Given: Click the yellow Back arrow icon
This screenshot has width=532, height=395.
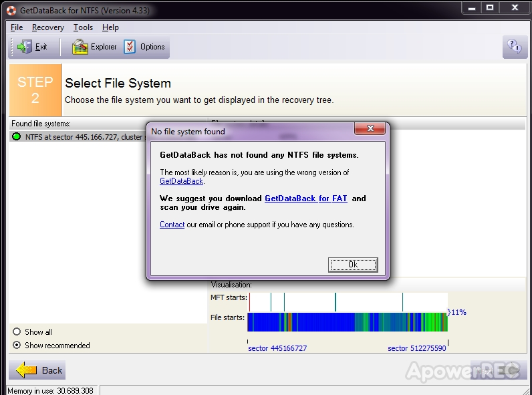Looking at the screenshot, I should point(26,370).
